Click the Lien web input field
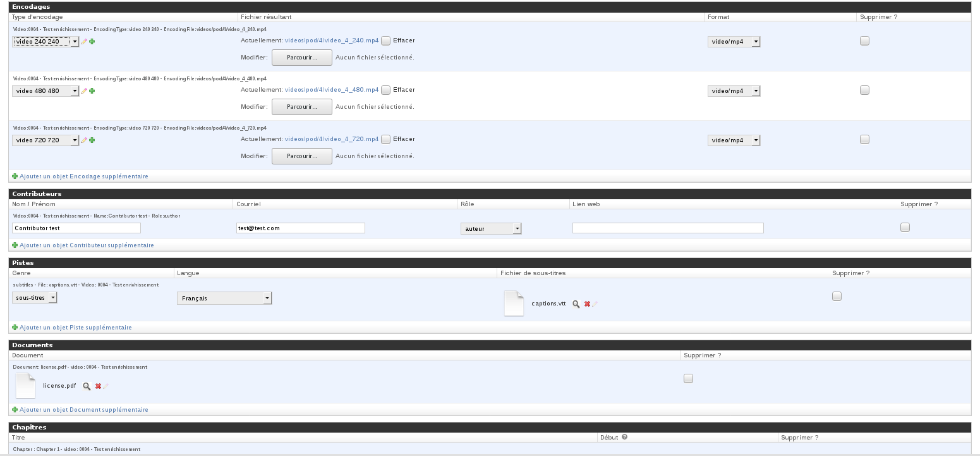Screen dimensions: 980x456 coord(667,228)
